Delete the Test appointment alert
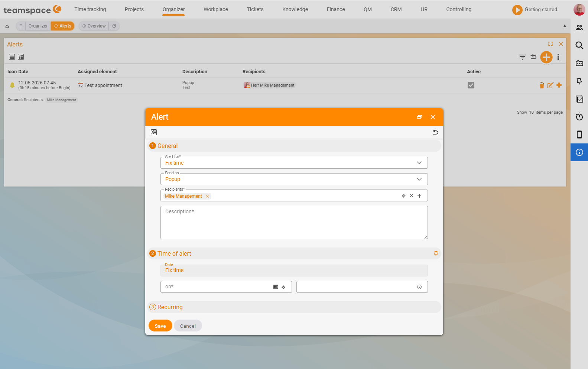The height and width of the screenshot is (369, 588). 542,85
